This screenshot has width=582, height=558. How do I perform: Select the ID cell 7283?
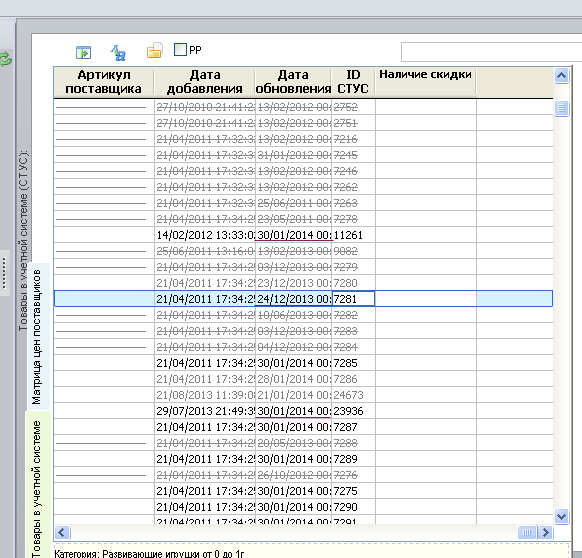353,331
